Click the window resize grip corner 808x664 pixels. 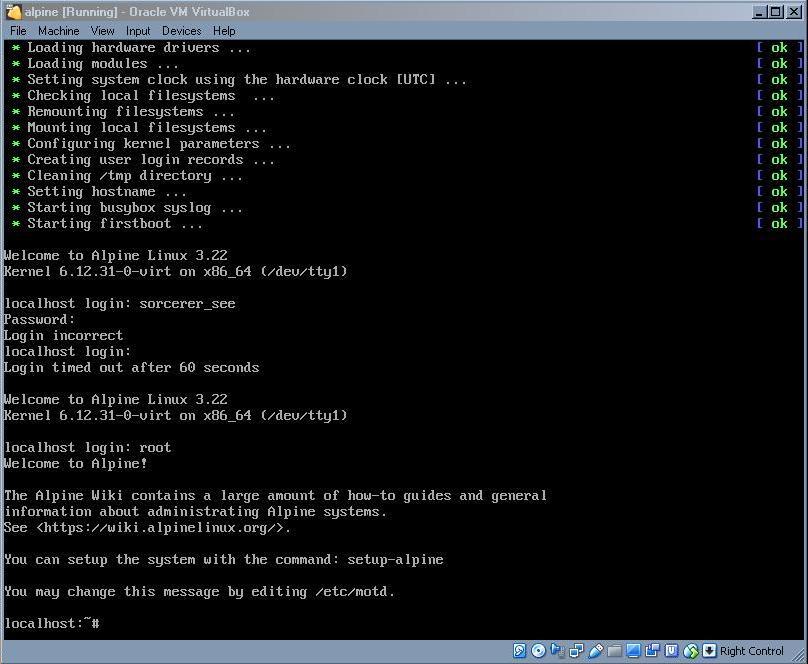point(799,655)
